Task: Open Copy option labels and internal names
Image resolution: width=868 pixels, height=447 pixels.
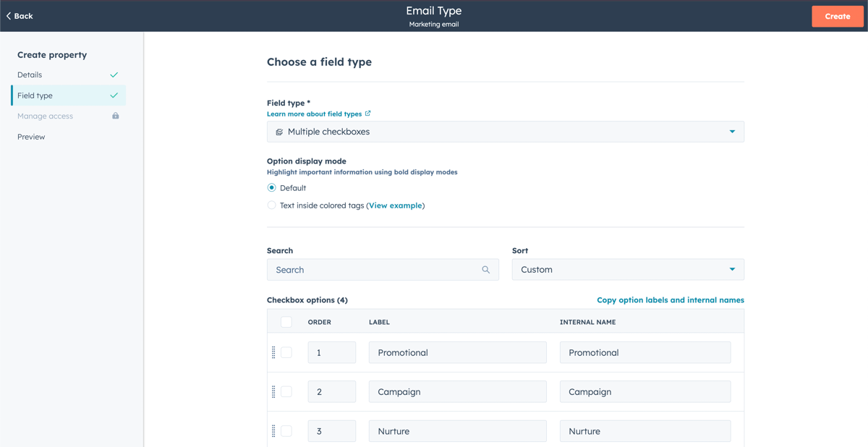Action: pos(670,300)
